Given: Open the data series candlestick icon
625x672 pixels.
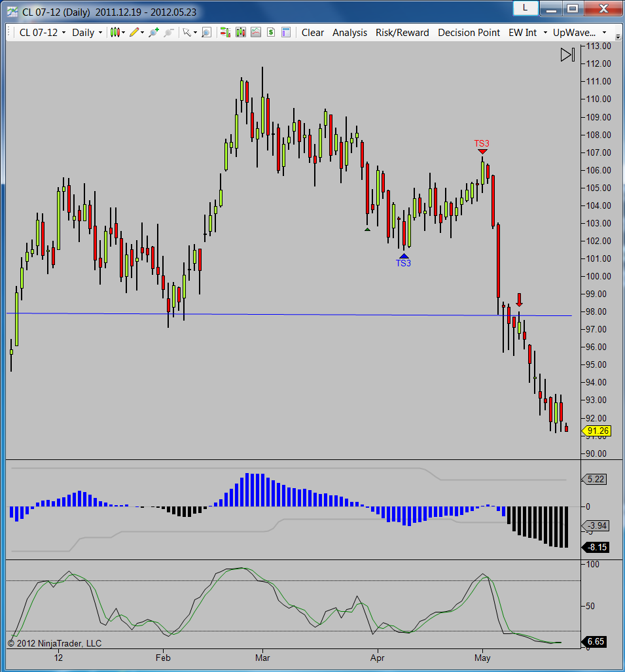Looking at the screenshot, I should (x=241, y=33).
